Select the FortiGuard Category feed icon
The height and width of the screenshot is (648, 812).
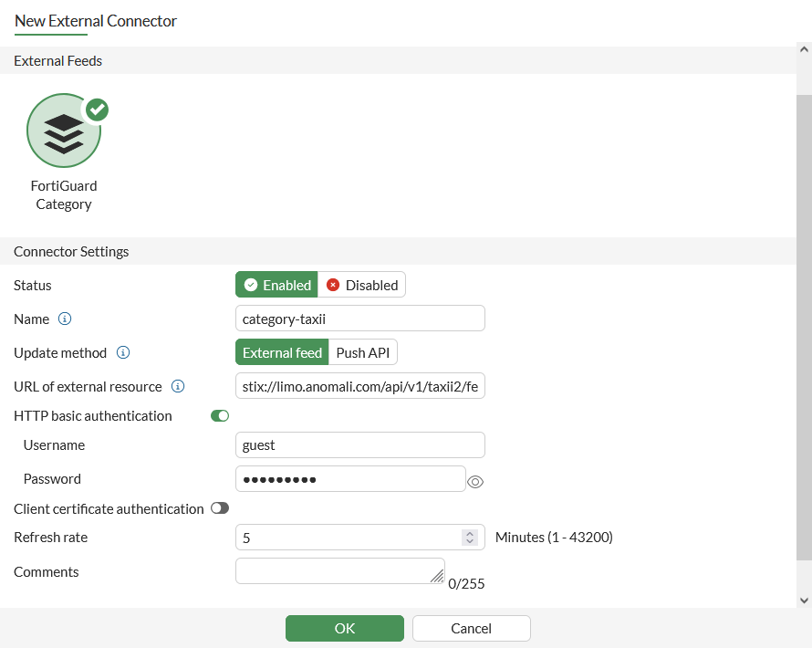[x=64, y=131]
